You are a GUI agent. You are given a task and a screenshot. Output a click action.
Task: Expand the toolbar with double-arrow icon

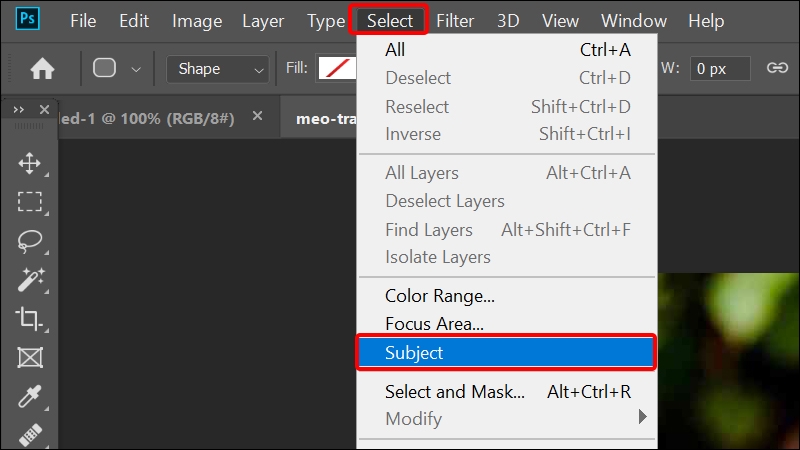click(x=19, y=110)
